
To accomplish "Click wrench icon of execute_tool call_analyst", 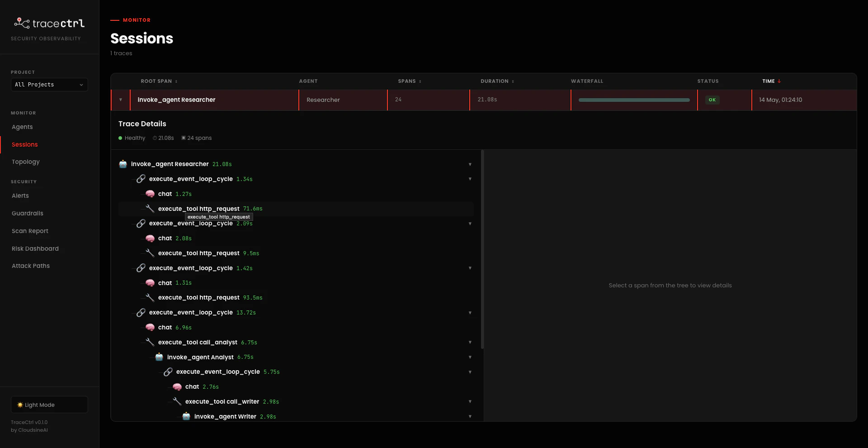I will pos(150,342).
